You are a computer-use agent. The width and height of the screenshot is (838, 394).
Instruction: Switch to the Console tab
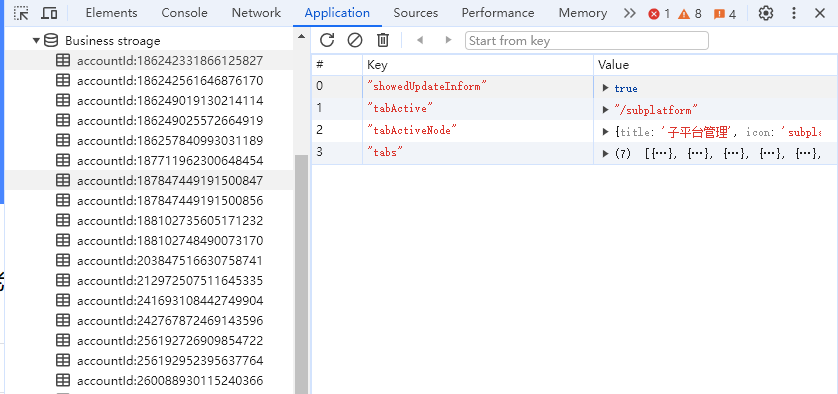click(184, 13)
